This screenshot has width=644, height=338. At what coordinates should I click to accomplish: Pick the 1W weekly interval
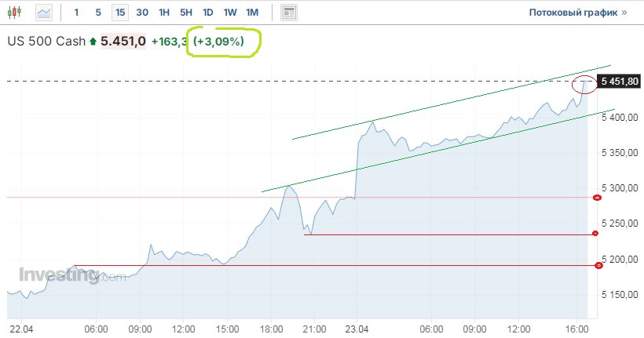tap(229, 13)
